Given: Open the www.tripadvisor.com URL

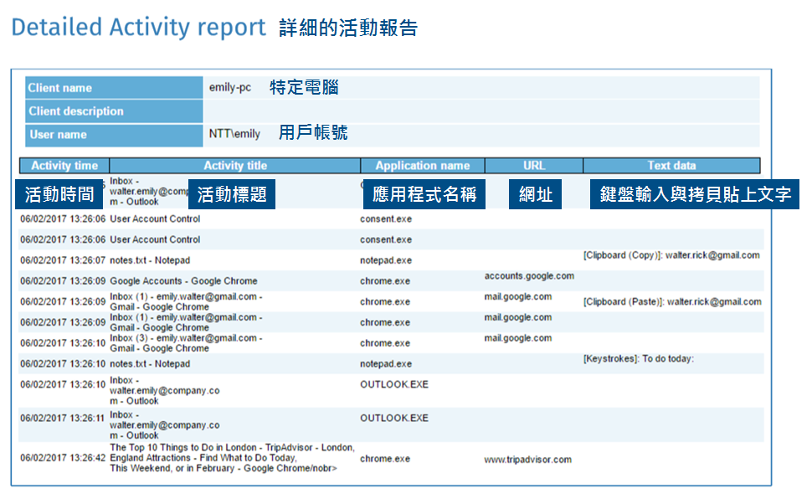Looking at the screenshot, I should coord(527,460).
